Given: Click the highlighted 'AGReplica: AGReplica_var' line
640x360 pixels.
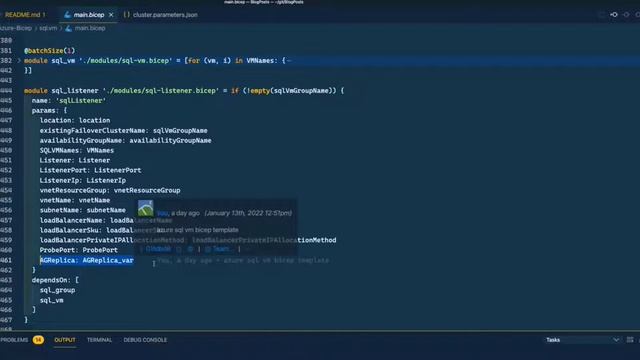Looking at the screenshot, I should (x=87, y=260).
